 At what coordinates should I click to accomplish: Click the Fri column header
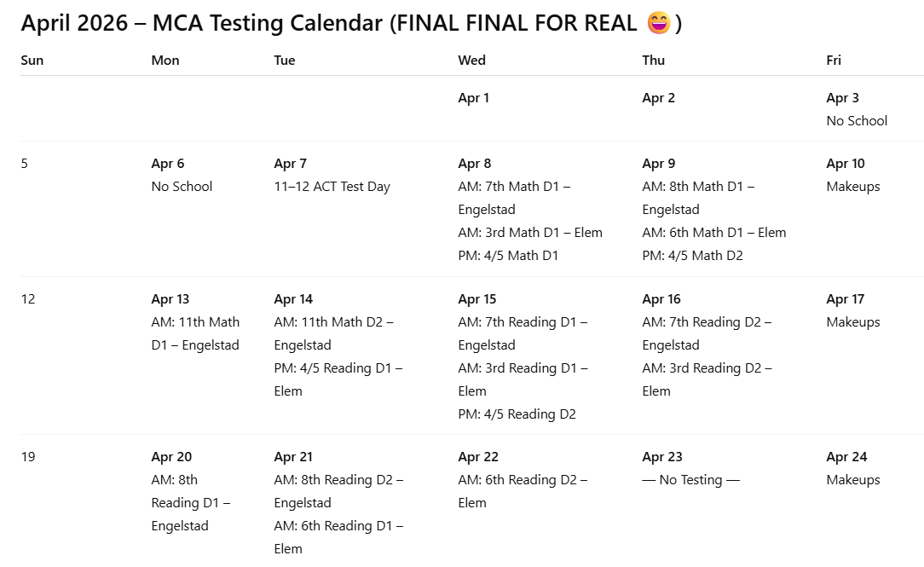click(834, 60)
